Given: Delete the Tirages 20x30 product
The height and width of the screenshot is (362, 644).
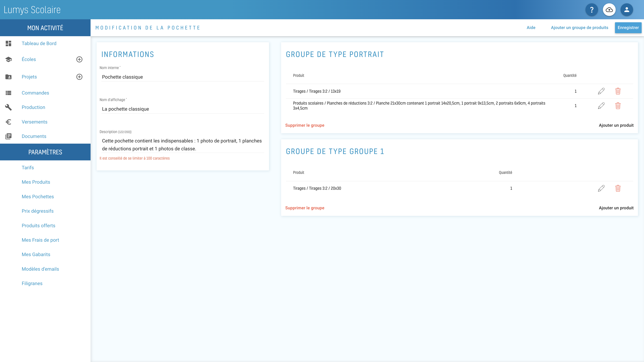Looking at the screenshot, I should click(618, 188).
